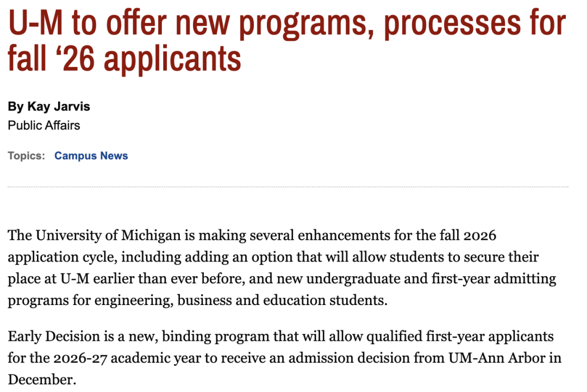Click the Topics label
Screen dimensions: 587x392
[x=26, y=155]
